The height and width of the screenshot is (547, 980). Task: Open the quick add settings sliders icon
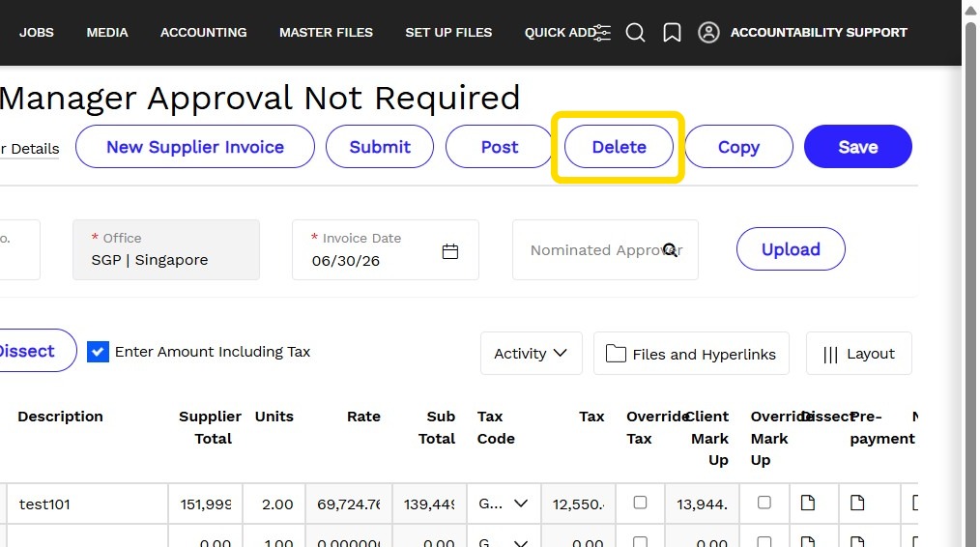point(602,33)
